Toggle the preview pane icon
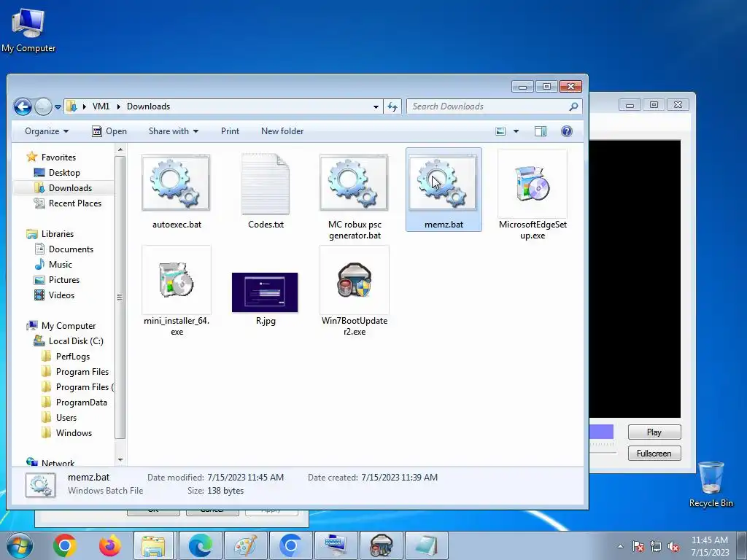Viewport: 747px width, 560px height. pyautogui.click(x=541, y=131)
